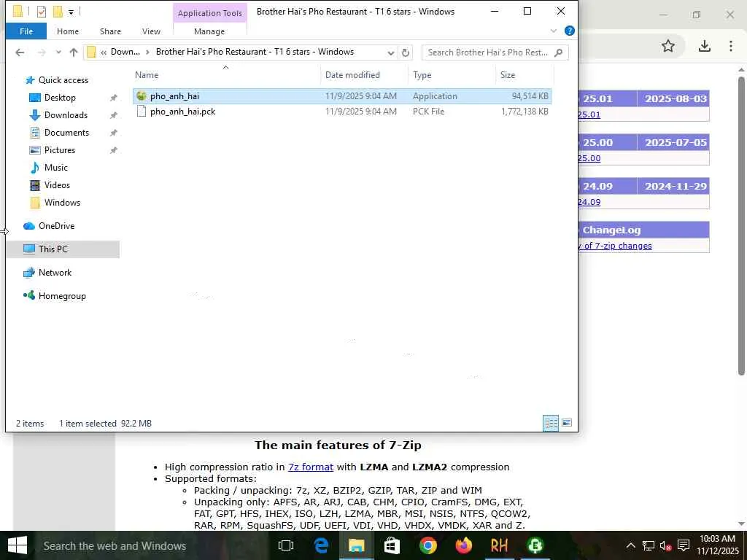
Task: Open recent locations dropdown arrow
Action: [58, 52]
